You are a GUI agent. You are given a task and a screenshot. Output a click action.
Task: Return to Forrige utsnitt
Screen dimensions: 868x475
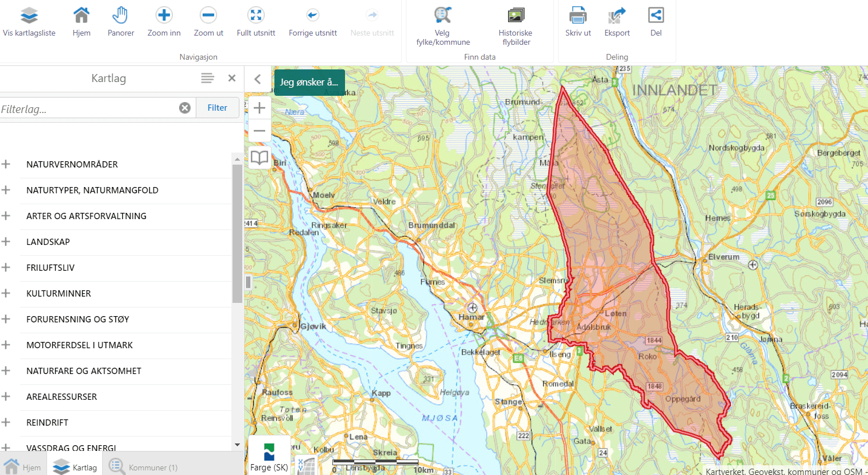point(313,22)
